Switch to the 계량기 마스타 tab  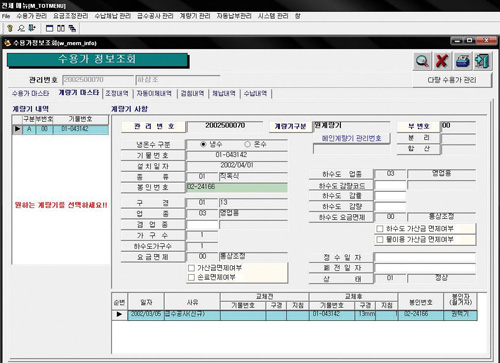pos(79,93)
